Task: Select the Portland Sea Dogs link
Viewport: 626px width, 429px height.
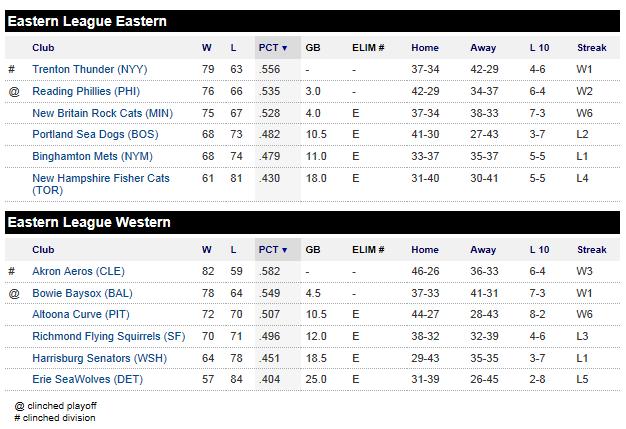Action: (x=92, y=134)
